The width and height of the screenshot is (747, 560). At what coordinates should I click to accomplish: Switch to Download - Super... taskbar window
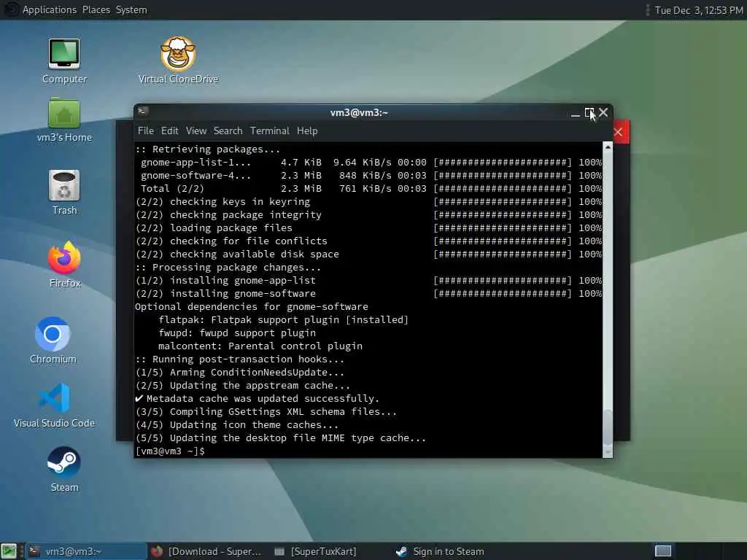206,551
